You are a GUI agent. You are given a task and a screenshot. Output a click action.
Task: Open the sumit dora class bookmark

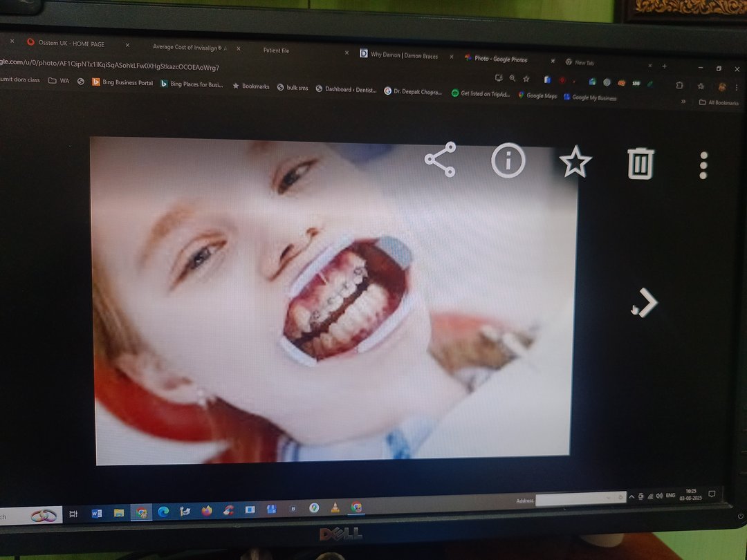pyautogui.click(x=20, y=80)
